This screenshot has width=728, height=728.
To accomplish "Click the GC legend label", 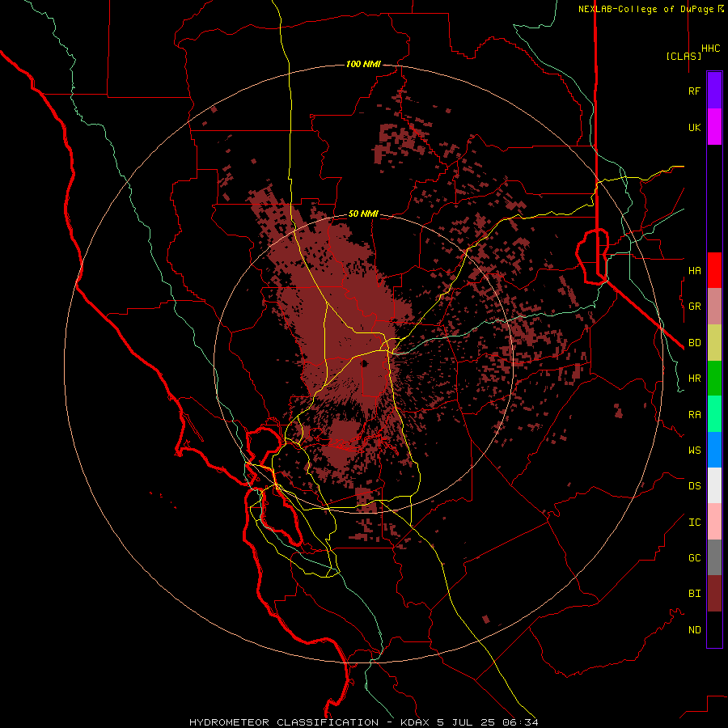I will [x=694, y=558].
